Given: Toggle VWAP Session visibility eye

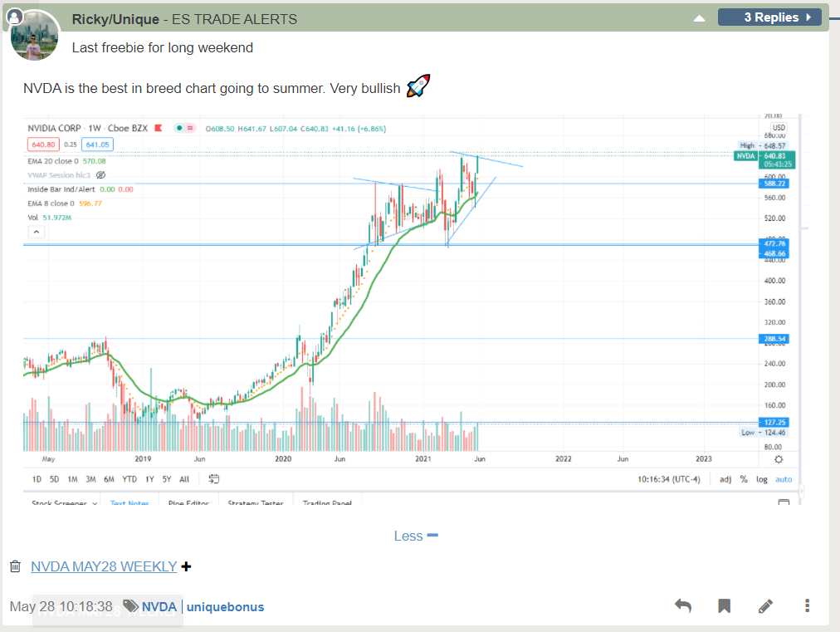Looking at the screenshot, I should [100, 174].
